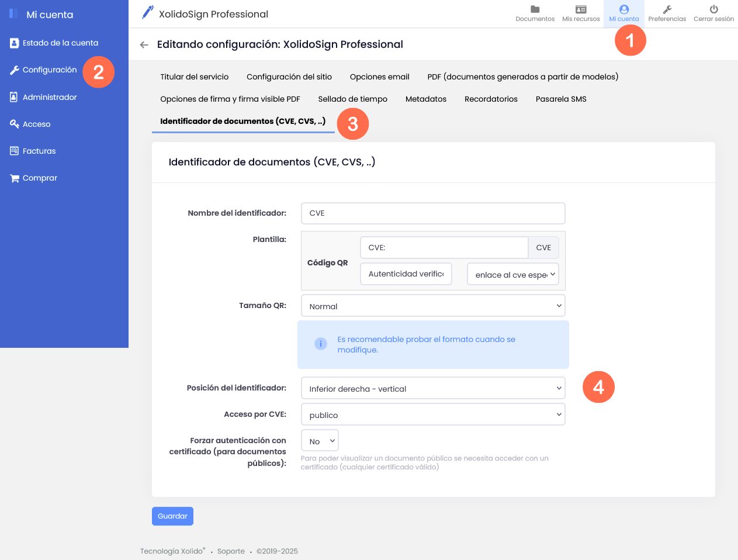
Task: Open the Tecnología Xolido footer link
Action: point(172,551)
